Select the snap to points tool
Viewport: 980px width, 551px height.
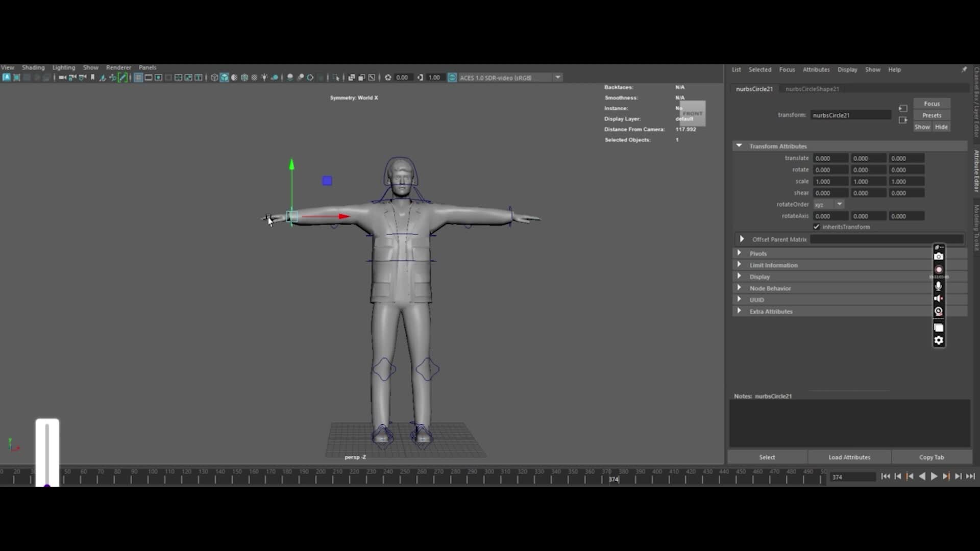tap(113, 78)
